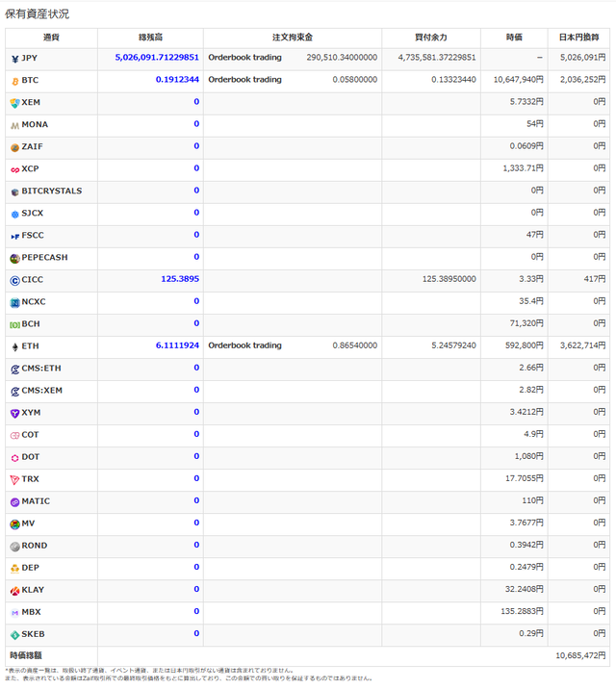This screenshot has width=616, height=689.
Task: Select ETH yen value 3,622,714円
Action: coord(582,345)
